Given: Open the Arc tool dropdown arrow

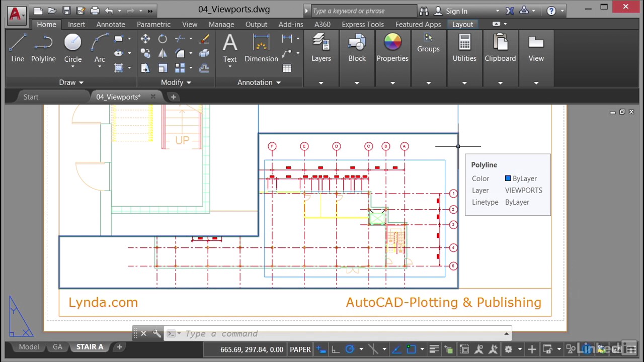Looking at the screenshot, I should point(100,67).
